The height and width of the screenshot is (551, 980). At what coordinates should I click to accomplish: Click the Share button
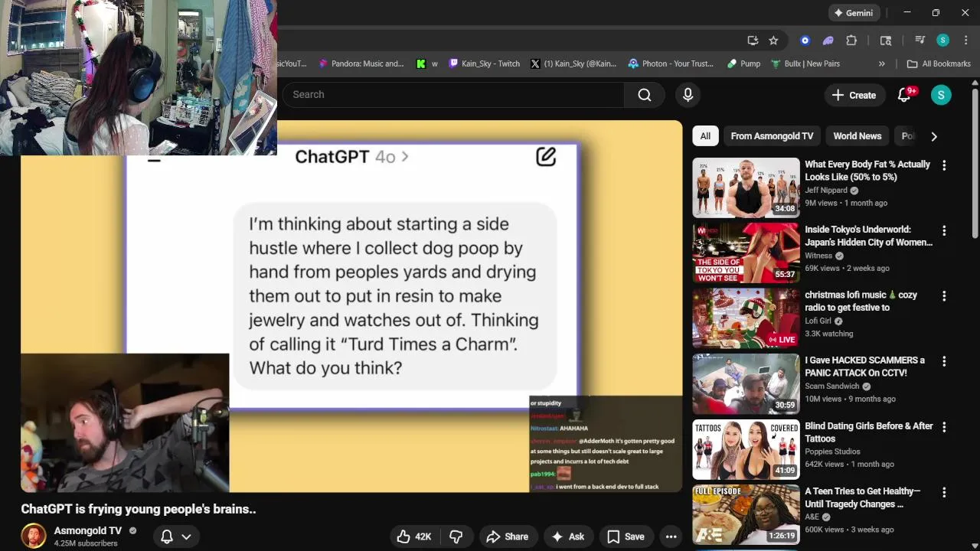[507, 536]
